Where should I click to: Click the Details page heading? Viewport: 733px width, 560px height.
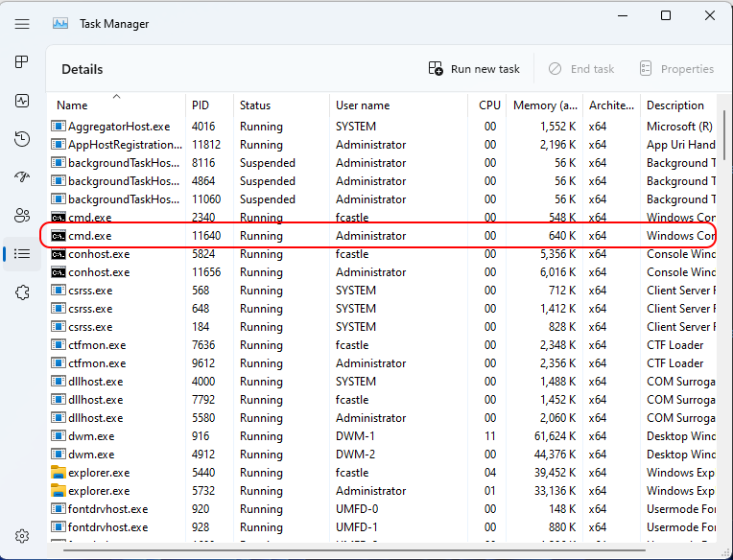coord(83,70)
